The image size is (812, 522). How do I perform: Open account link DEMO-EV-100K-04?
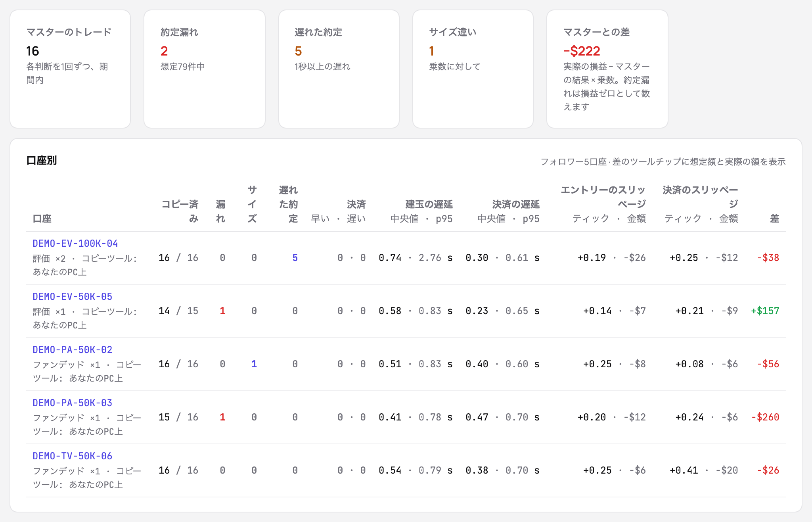click(75, 244)
